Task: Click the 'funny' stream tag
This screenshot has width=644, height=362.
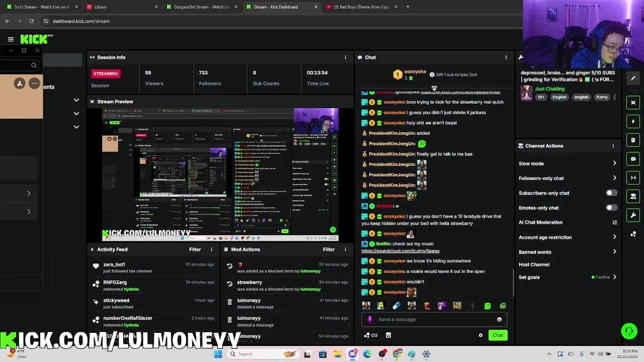Action: 602,97
